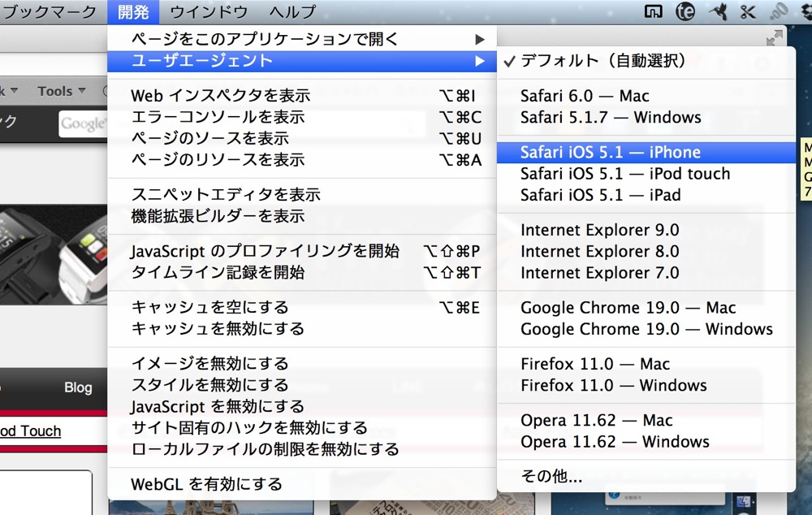
Task: Select Opera 11.62 — Mac
Action: [646, 420]
